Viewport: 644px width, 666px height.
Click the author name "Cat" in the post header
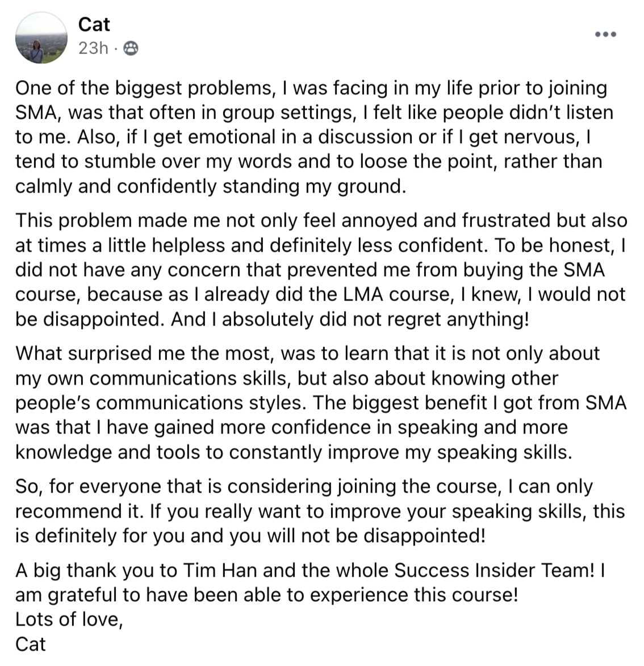(x=94, y=24)
